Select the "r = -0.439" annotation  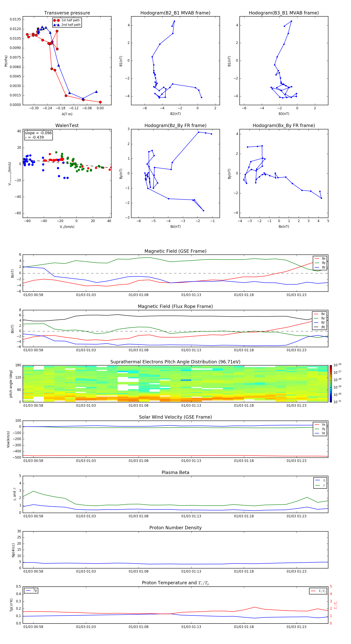[35, 137]
